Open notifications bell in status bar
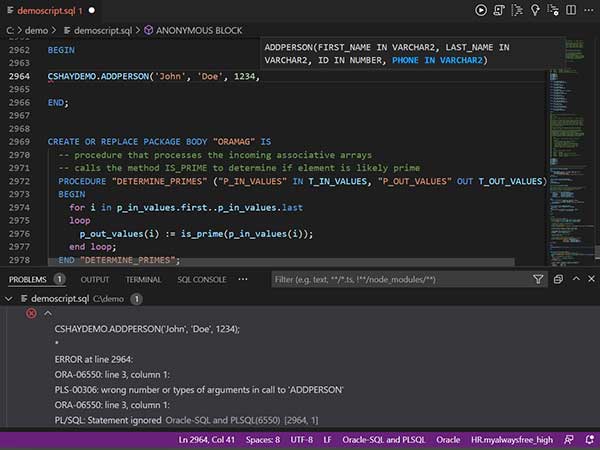This screenshot has height=450, width=600. [x=588, y=439]
